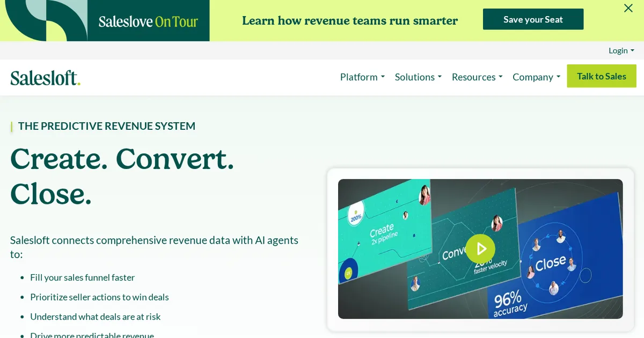Viewport: 644px width, 338px height.
Task: Expand the Resources menu
Action: (x=477, y=77)
